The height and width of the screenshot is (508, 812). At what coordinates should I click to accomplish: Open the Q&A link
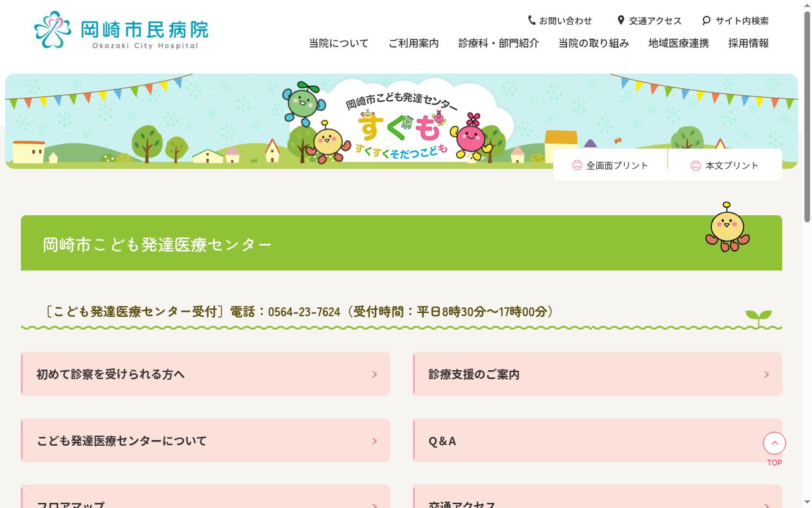point(598,440)
